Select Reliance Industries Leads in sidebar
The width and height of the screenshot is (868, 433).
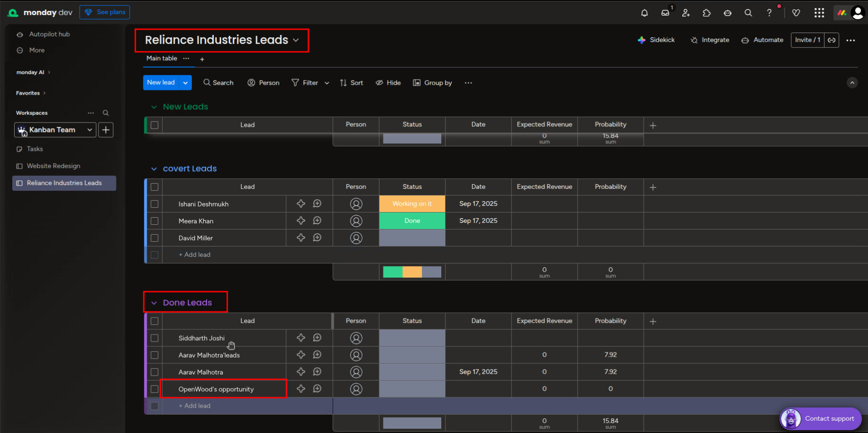(64, 183)
